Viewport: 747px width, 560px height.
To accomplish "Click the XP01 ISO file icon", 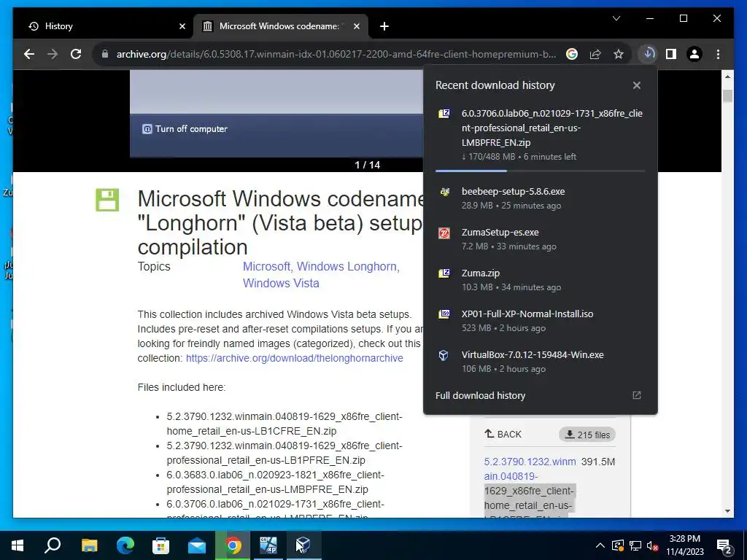I will (x=444, y=314).
